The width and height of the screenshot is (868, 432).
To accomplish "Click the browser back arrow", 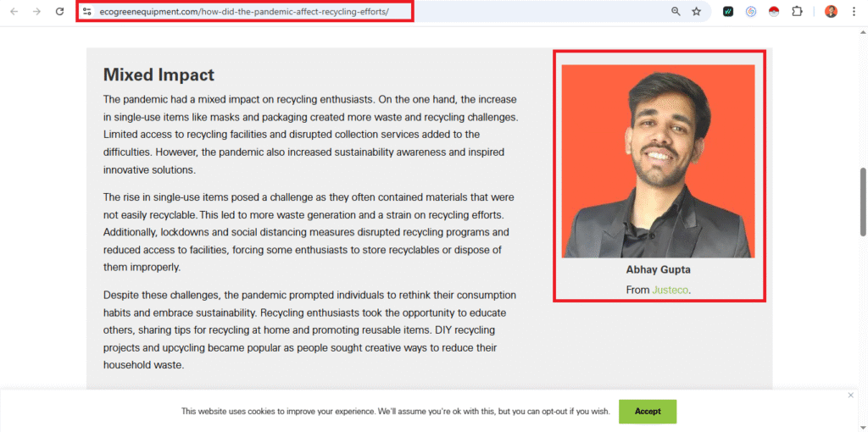I will coord(14,11).
